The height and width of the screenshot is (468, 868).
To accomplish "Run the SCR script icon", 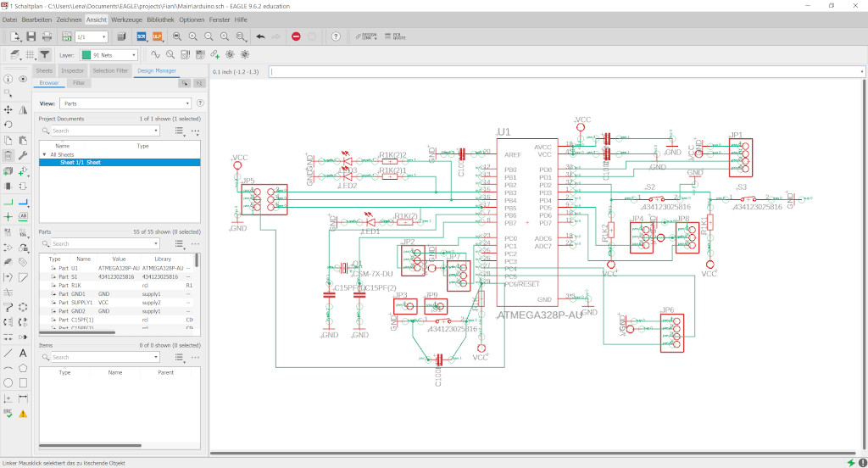I will click(x=142, y=36).
